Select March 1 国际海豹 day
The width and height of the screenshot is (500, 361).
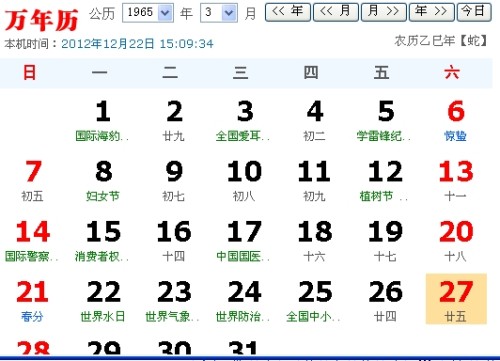click(103, 121)
